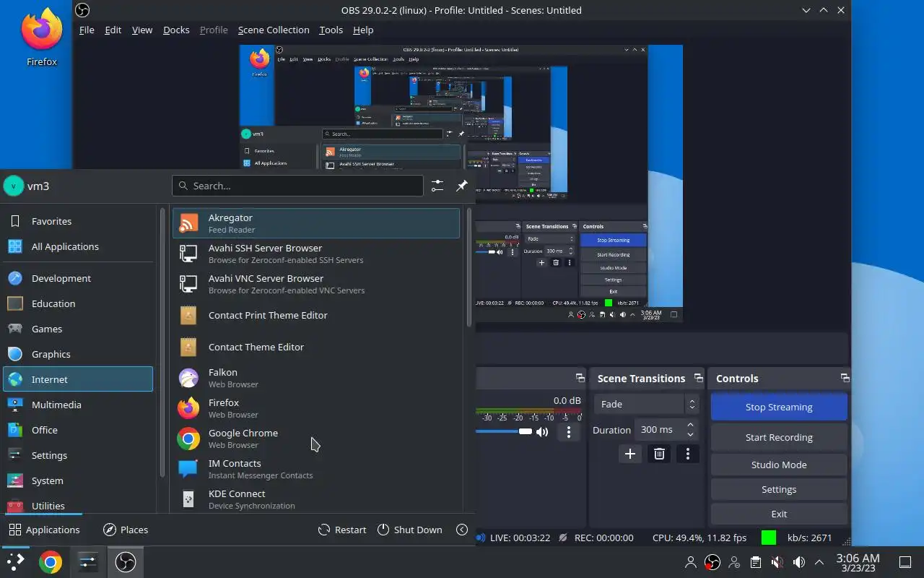Click the OBS icon in the system tray
This screenshot has height=578, width=924.
(712, 562)
